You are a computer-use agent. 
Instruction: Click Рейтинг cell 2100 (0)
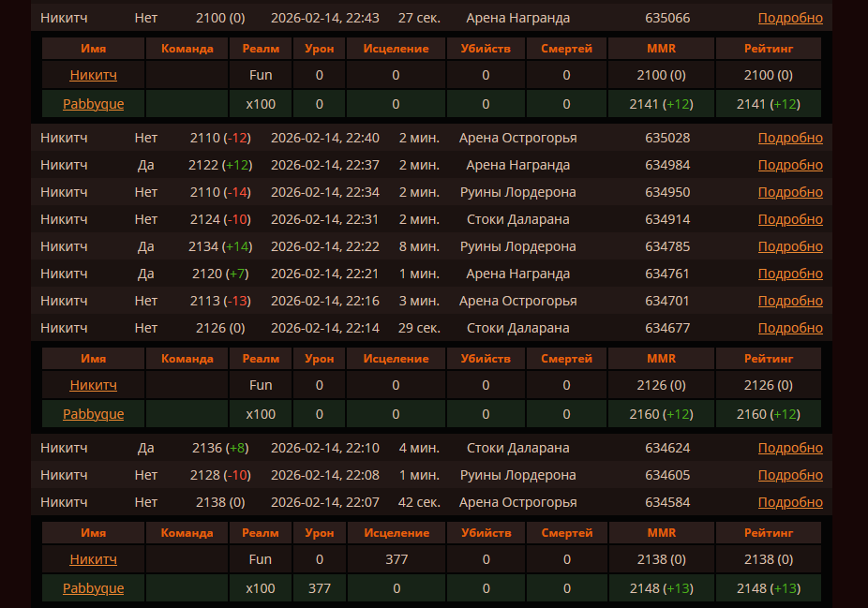click(769, 75)
